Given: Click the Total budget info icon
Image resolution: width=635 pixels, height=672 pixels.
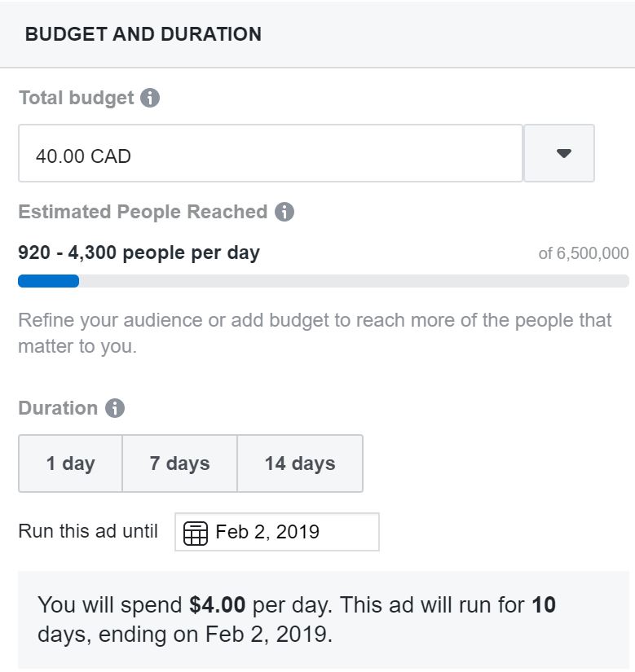Looking at the screenshot, I should pyautogui.click(x=150, y=99).
